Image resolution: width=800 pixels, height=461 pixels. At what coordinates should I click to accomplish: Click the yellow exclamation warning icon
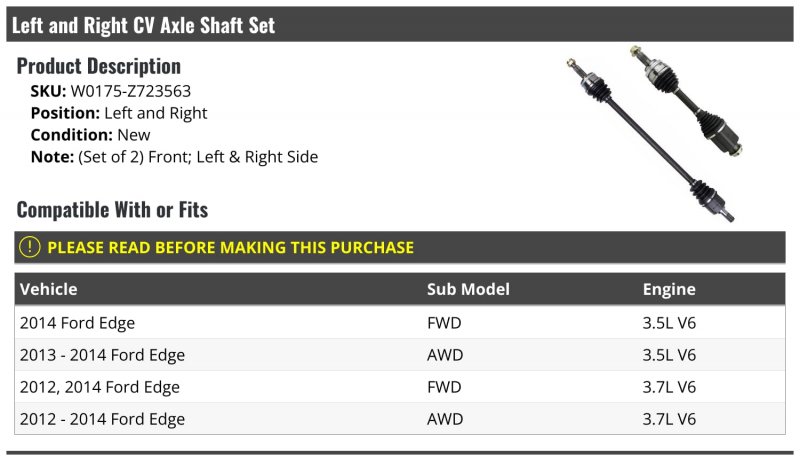(30, 247)
